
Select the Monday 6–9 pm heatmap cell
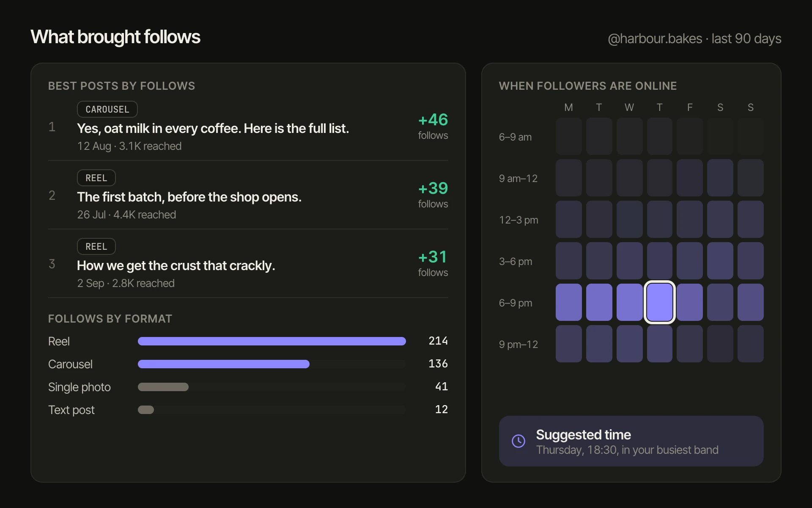569,302
